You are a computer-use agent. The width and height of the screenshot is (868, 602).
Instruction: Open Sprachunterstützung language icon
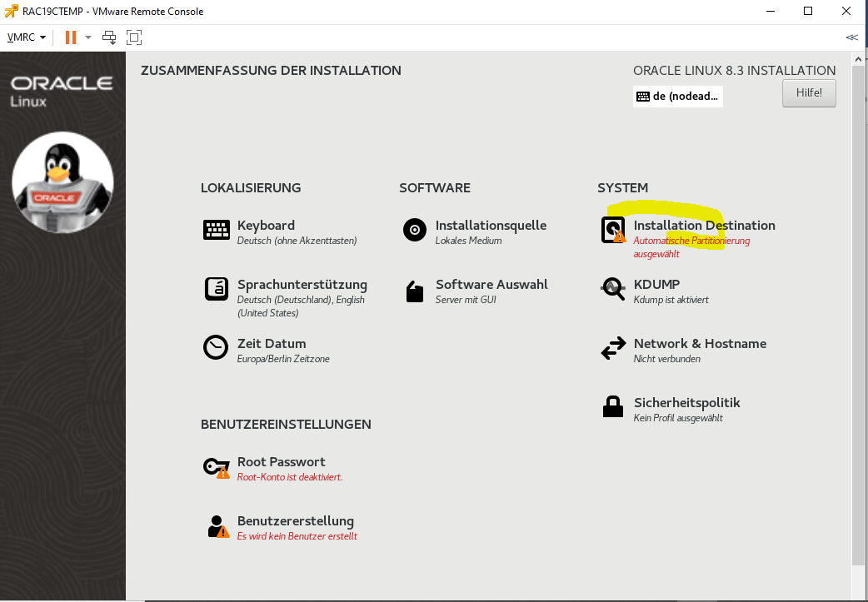point(217,289)
